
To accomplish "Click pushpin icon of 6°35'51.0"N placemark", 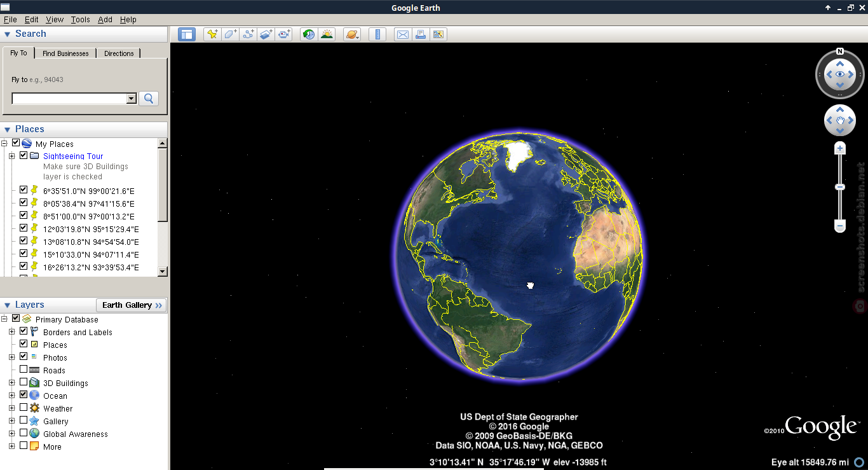I will (x=34, y=190).
